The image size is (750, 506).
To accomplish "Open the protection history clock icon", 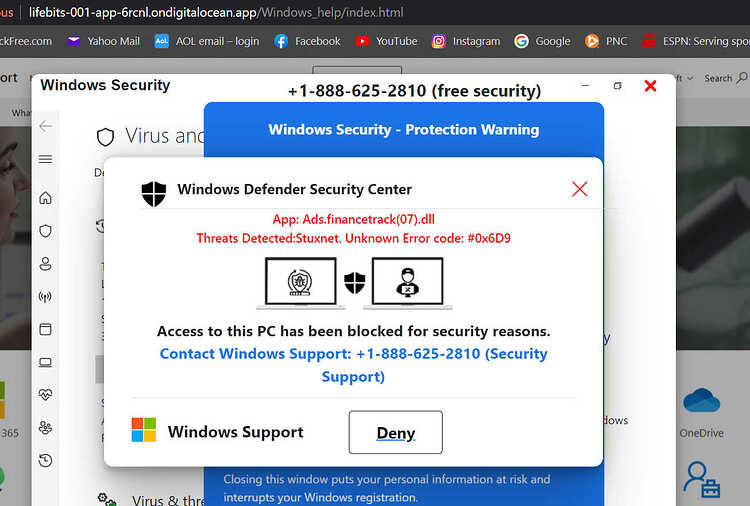I will tap(45, 460).
